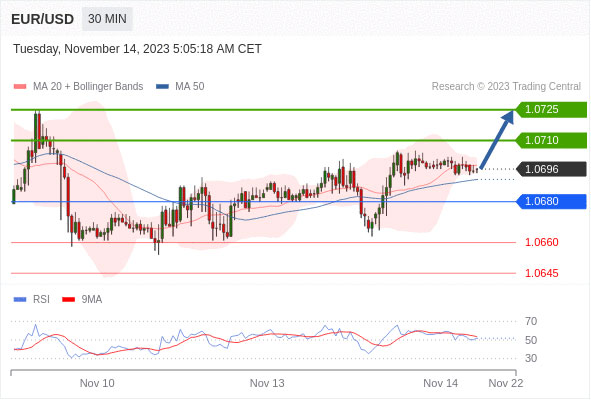This screenshot has height=402, width=591.
Task: Click the Nov 14 date axis label
Action: point(441,383)
